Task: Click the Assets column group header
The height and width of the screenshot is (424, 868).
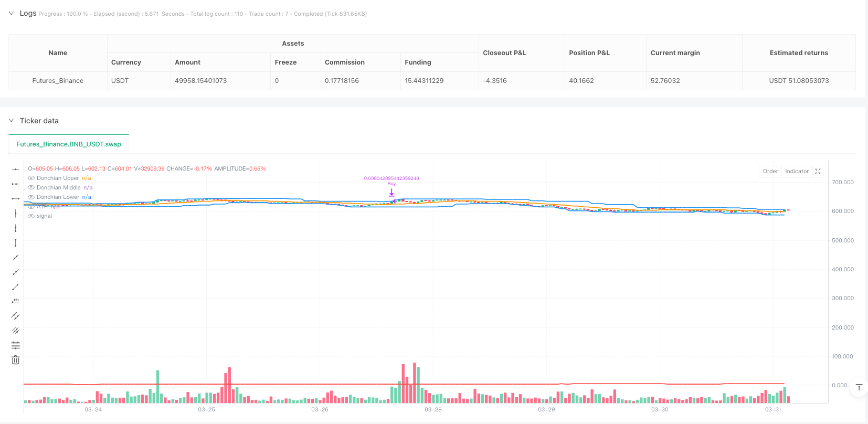Action: pyautogui.click(x=293, y=44)
